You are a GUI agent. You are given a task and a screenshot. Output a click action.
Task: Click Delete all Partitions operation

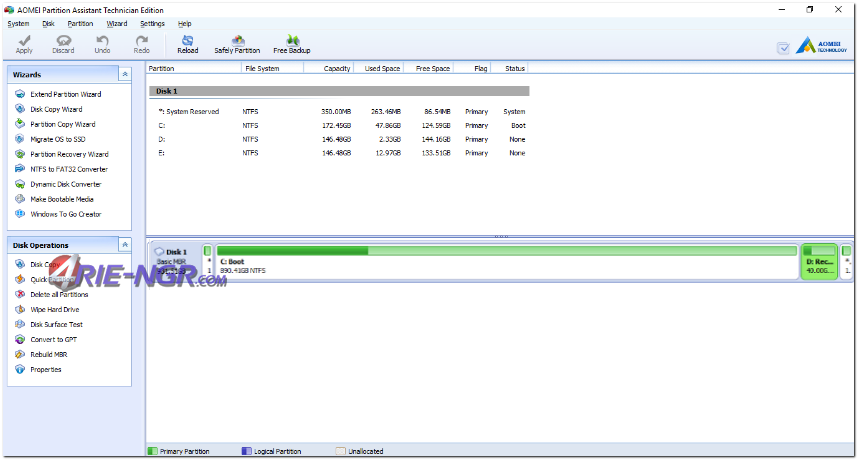coord(59,295)
